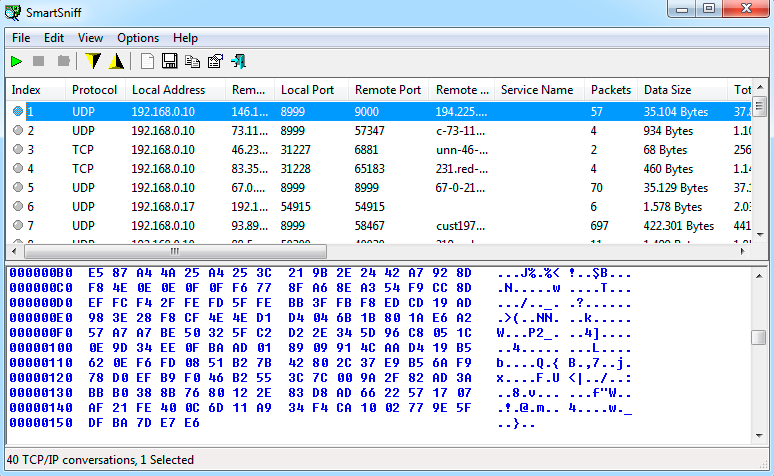This screenshot has width=774, height=476.
Task: Sort by Index column header
Action: pos(36,90)
